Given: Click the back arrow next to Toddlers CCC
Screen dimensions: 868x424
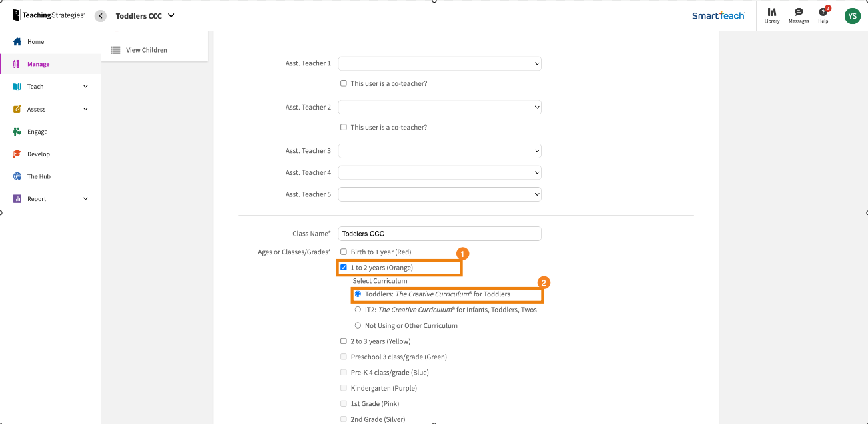Looking at the screenshot, I should click(x=100, y=15).
